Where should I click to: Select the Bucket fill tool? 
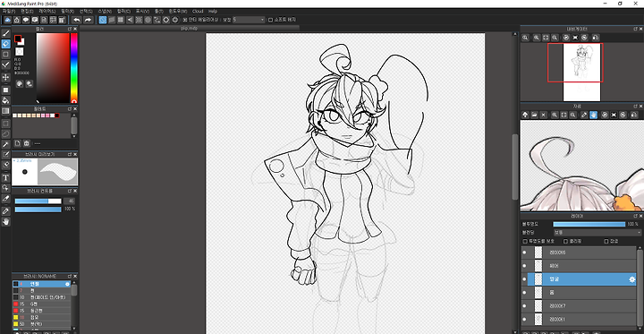[5, 100]
